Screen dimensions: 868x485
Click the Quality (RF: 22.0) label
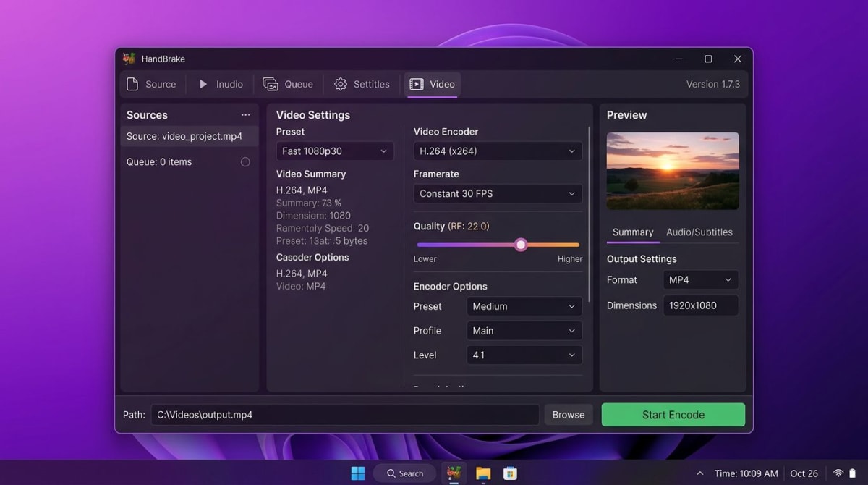point(451,227)
